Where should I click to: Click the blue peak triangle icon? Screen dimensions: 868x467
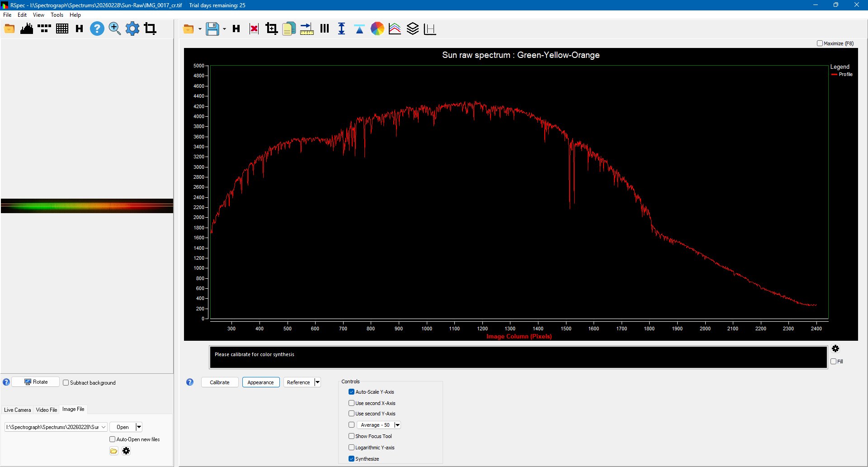click(359, 29)
